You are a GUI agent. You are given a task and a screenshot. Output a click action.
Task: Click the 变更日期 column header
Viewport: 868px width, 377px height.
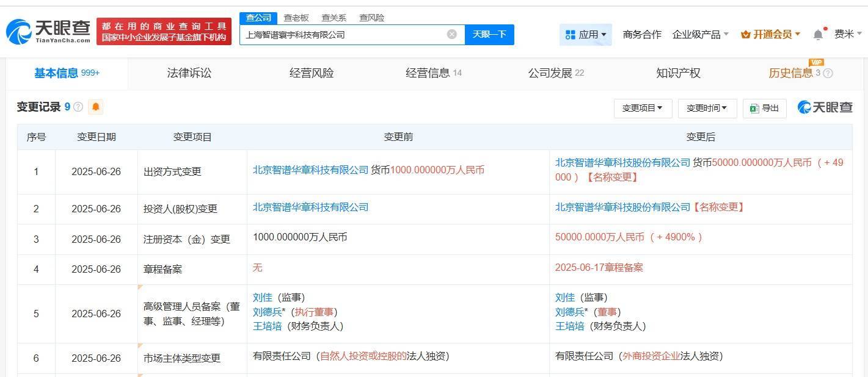coord(96,137)
